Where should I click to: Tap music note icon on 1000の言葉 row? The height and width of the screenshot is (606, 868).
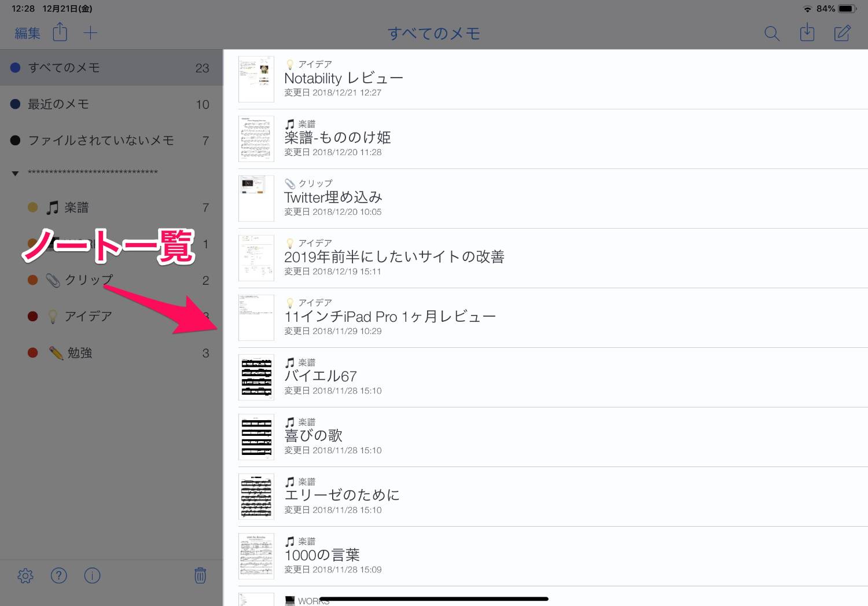290,542
